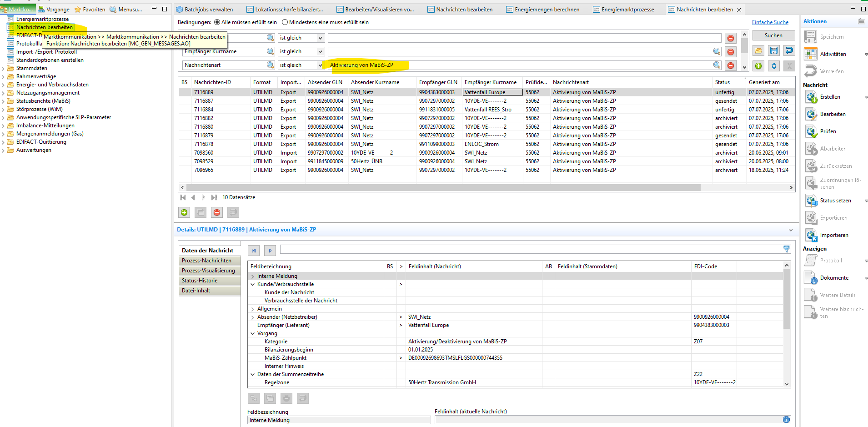
Task: Select 'Alle müssen erfüllt sein' radio button
Action: tap(217, 22)
